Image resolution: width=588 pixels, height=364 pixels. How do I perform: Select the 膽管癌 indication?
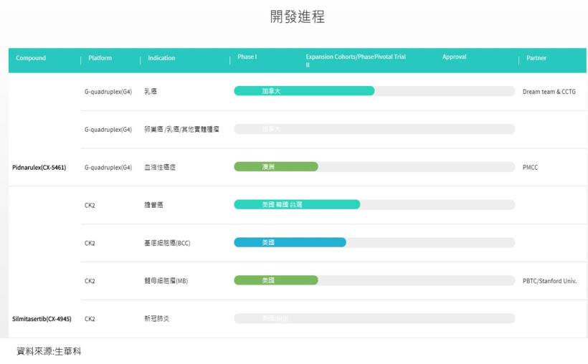click(153, 205)
